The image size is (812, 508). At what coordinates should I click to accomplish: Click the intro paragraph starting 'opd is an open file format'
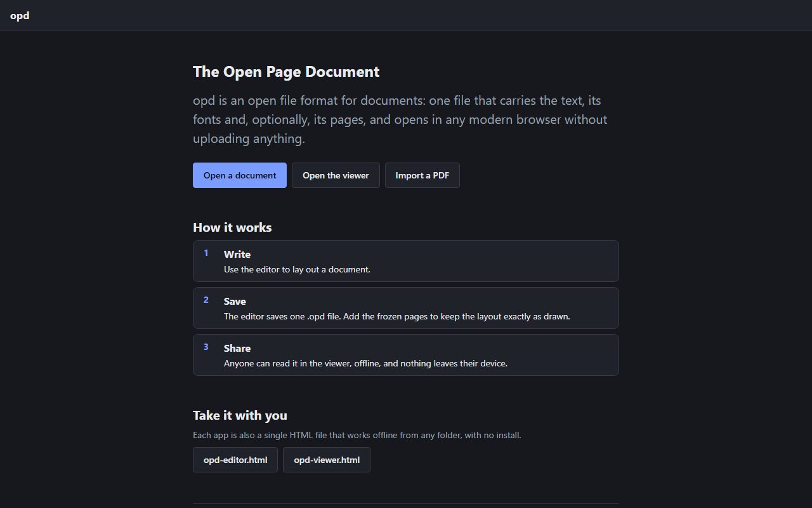click(x=400, y=119)
